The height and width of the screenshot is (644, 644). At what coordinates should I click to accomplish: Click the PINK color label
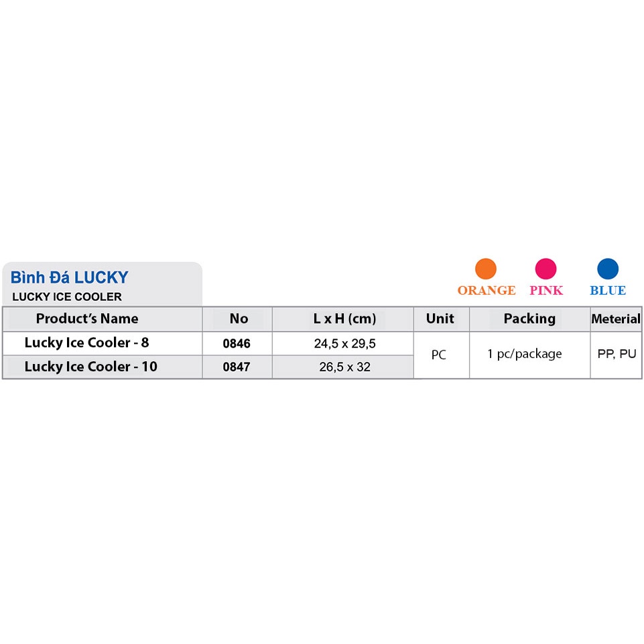tap(546, 290)
